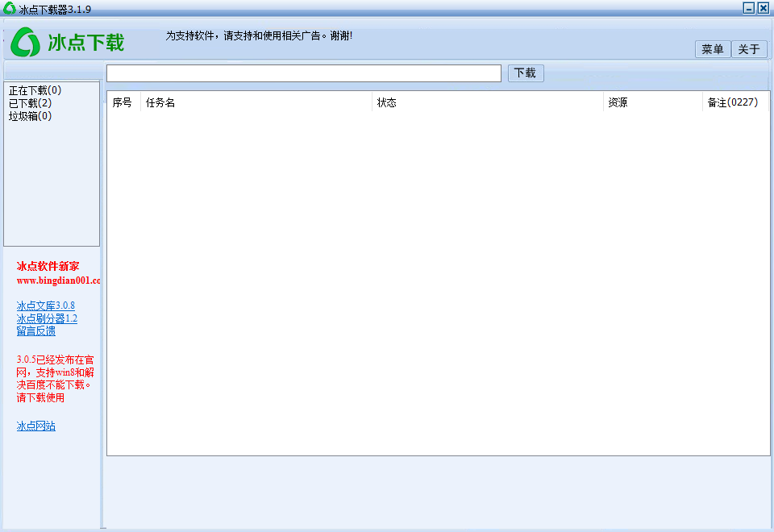The width and height of the screenshot is (774, 532).
Task: Sort by the 序号 column header
Action: point(123,102)
